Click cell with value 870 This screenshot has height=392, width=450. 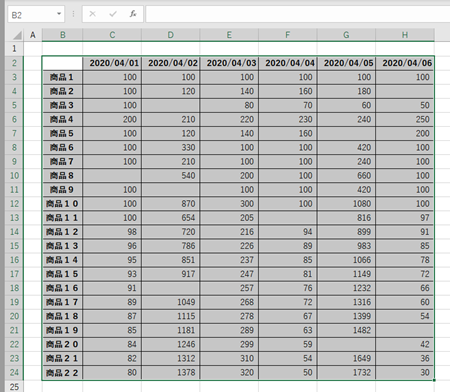coord(171,204)
